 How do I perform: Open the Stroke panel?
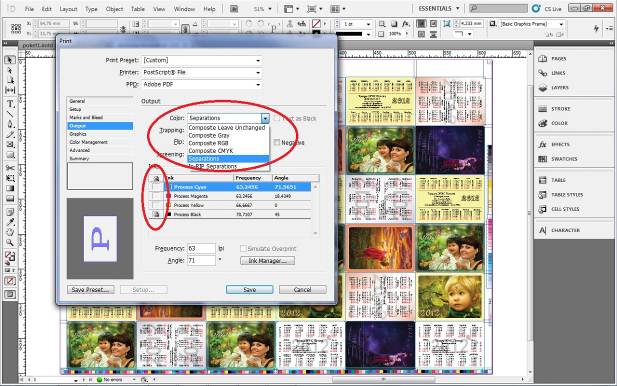click(x=554, y=109)
